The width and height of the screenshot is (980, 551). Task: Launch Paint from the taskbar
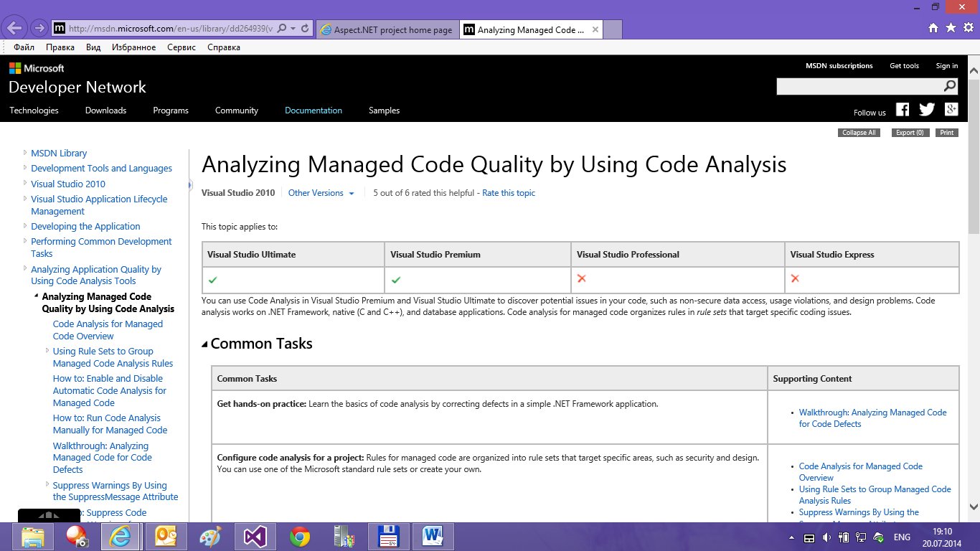coord(211,536)
